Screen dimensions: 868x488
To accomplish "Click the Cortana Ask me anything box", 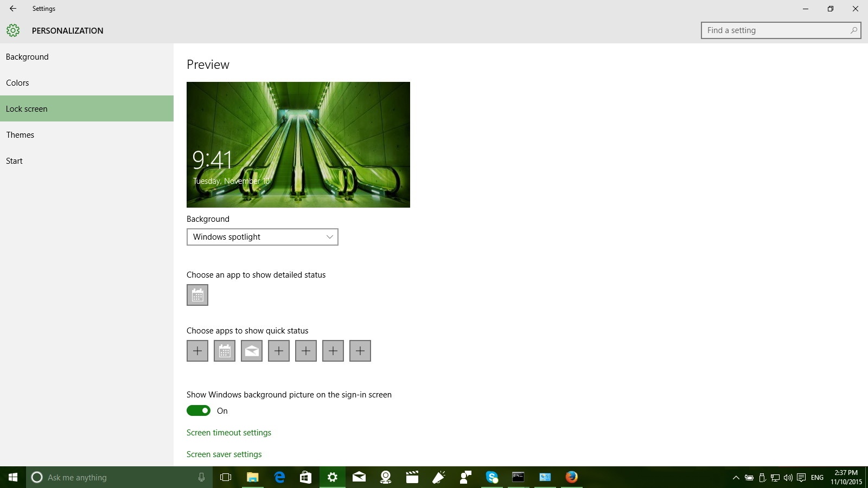I will point(119,477).
